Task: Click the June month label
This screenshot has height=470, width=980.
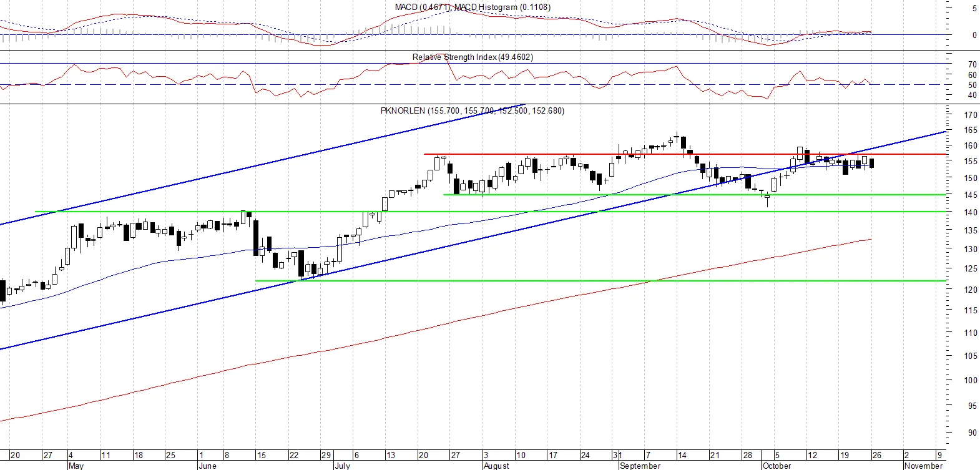Action: 207,466
